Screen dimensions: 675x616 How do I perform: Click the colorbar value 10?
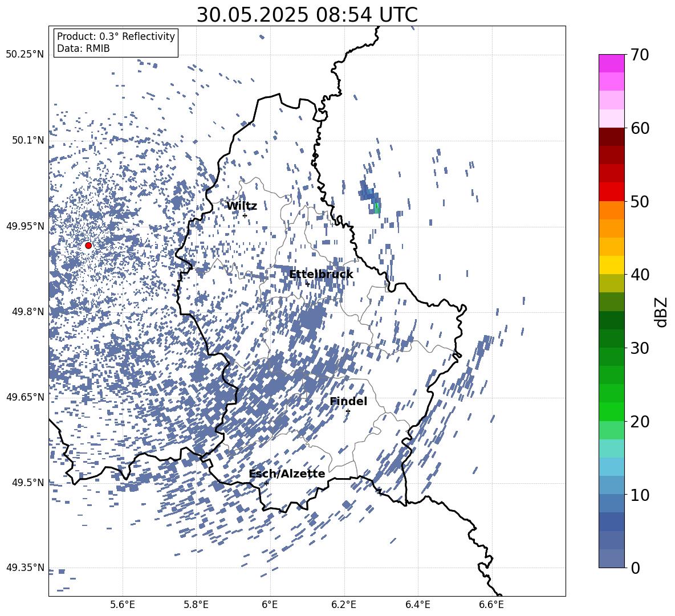click(x=640, y=495)
